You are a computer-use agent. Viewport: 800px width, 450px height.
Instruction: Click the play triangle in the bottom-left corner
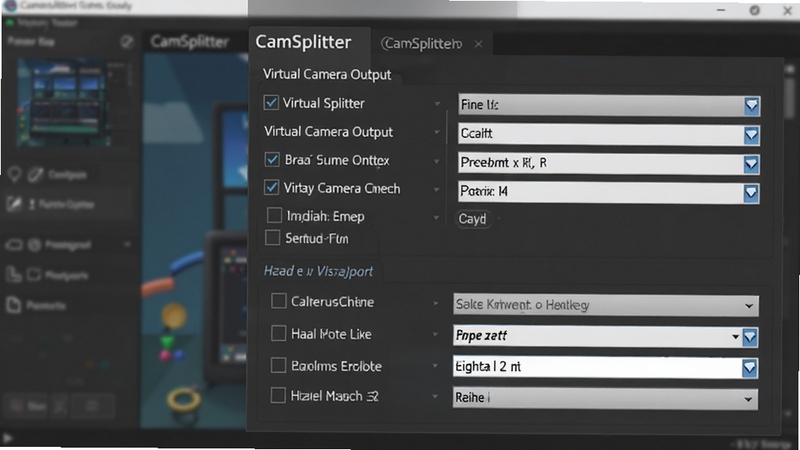pos(7,438)
